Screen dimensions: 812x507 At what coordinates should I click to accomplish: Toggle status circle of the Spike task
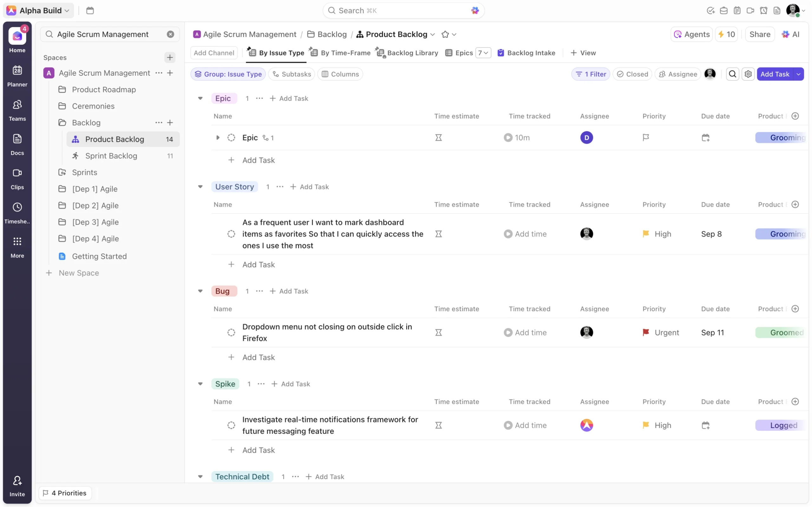[231, 425]
